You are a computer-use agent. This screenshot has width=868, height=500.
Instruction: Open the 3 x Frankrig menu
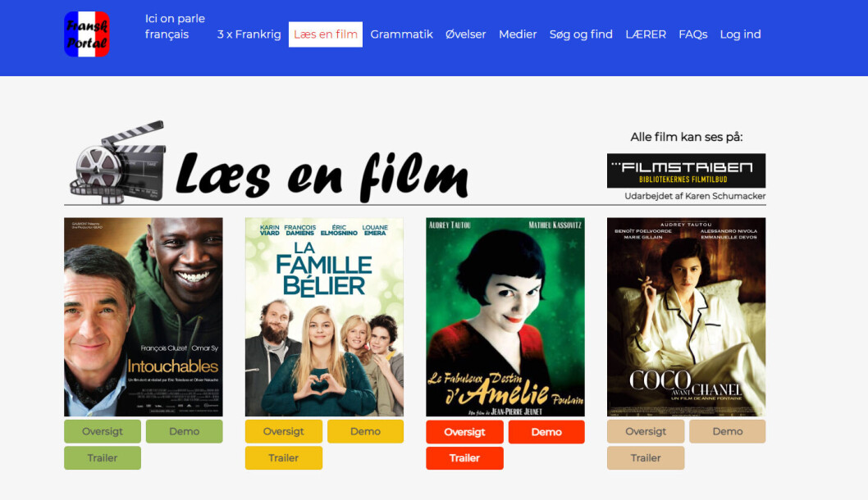click(249, 34)
